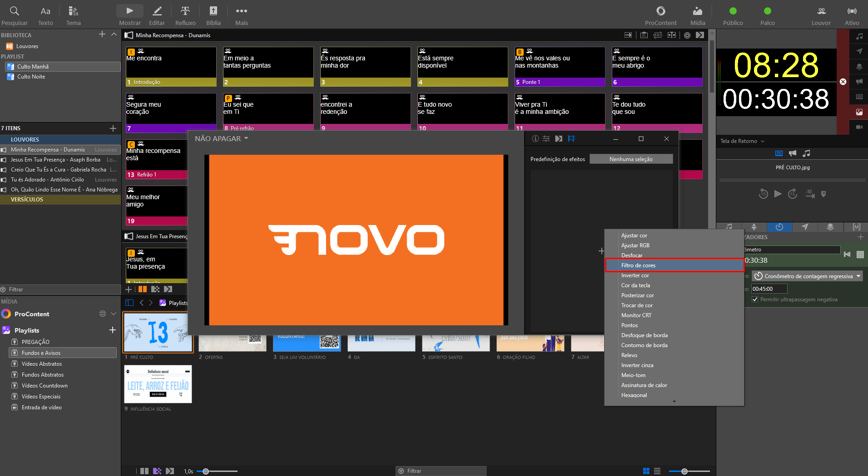Select the VERSÍCULOS header

(x=60, y=200)
